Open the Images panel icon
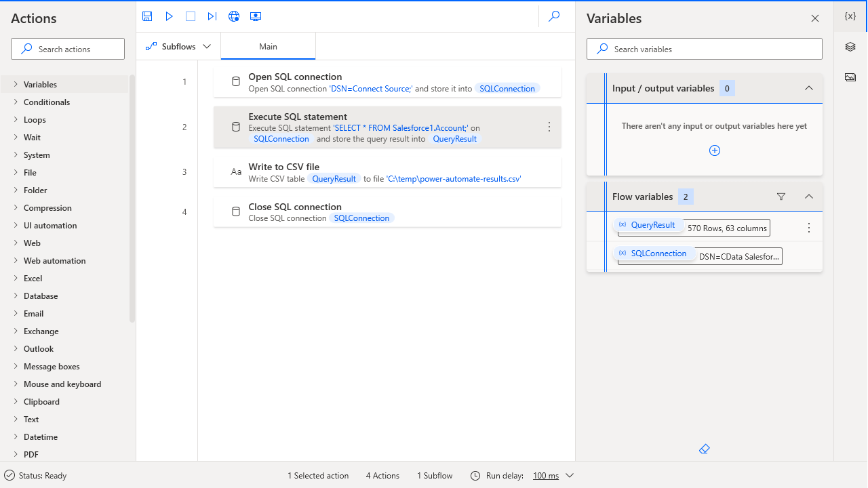868x488 pixels. [x=850, y=77]
